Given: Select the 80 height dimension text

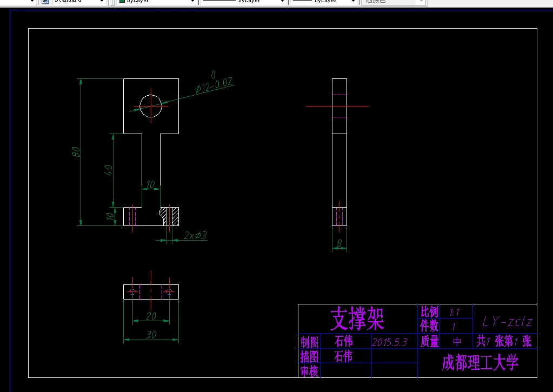Looking at the screenshot, I should [x=76, y=152].
